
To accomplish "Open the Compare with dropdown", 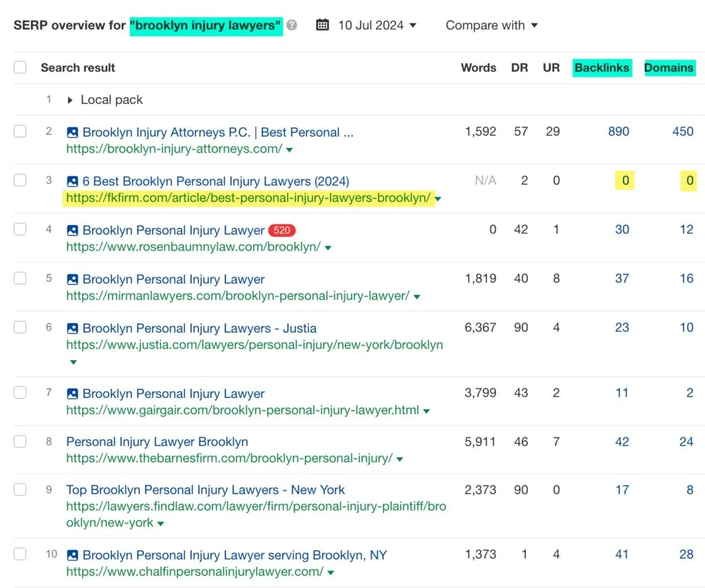I will point(492,25).
